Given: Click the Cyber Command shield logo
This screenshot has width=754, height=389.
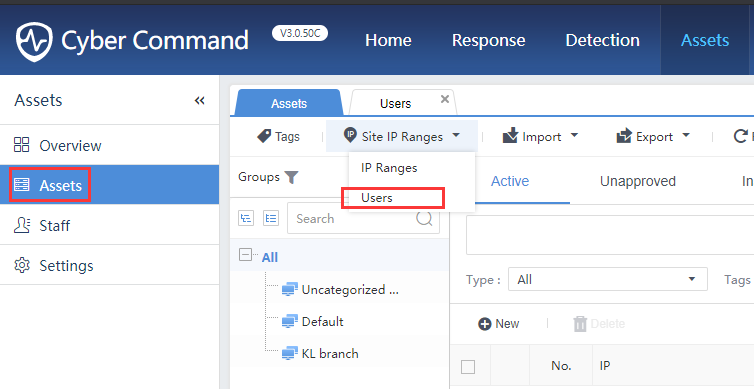Looking at the screenshot, I should [34, 41].
